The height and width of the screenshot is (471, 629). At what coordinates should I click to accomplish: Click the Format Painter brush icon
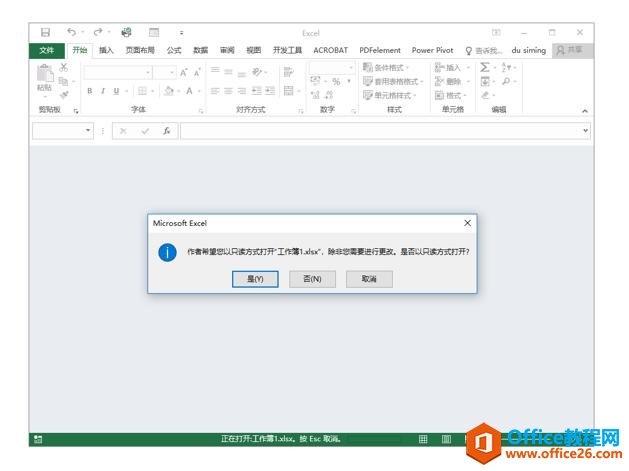click(63, 95)
